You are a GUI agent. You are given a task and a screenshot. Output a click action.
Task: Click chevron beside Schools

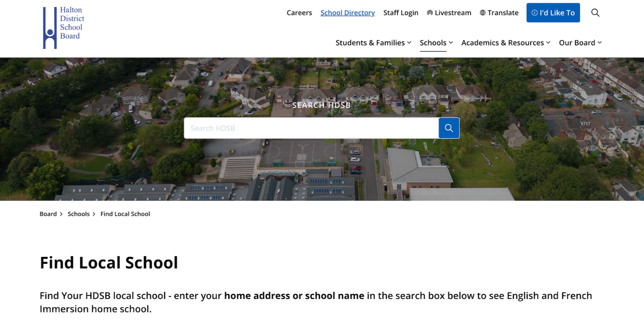tap(451, 43)
